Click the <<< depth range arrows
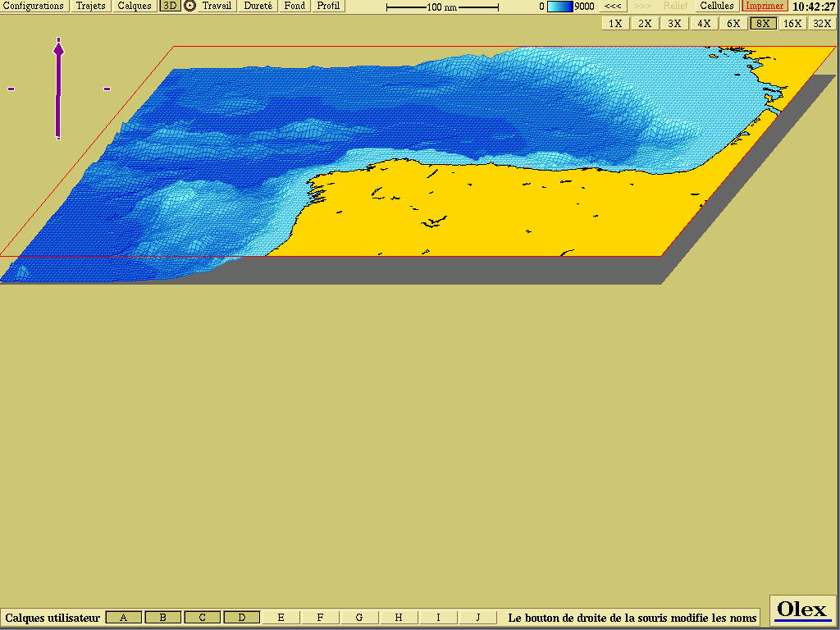 pos(613,6)
